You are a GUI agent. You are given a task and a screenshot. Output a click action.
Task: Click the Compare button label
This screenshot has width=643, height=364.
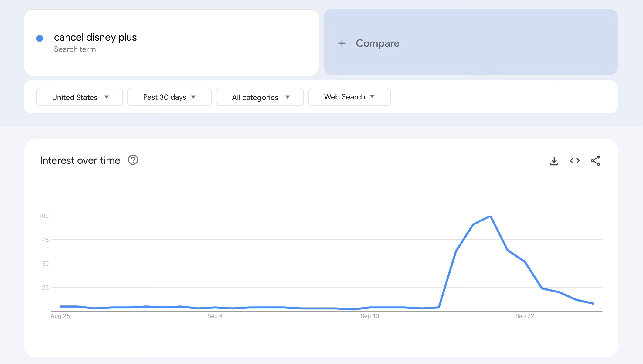[377, 43]
